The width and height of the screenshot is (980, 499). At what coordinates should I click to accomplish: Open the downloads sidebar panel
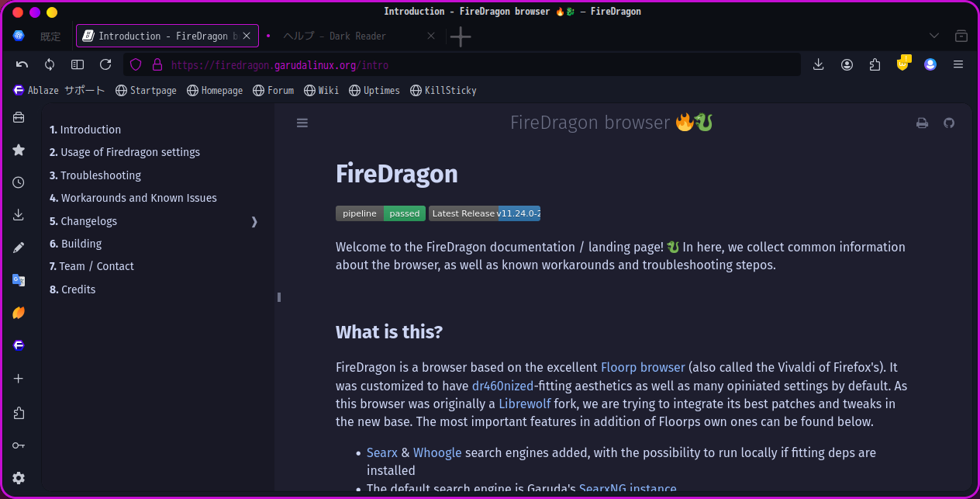pos(19,215)
